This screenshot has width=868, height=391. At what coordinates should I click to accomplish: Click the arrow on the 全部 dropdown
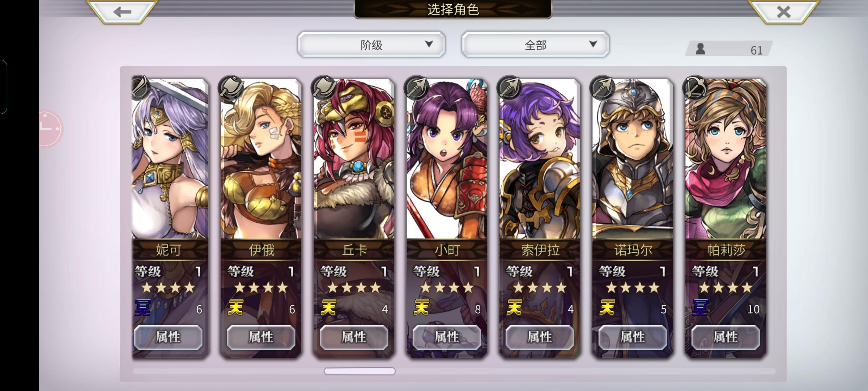tap(593, 44)
